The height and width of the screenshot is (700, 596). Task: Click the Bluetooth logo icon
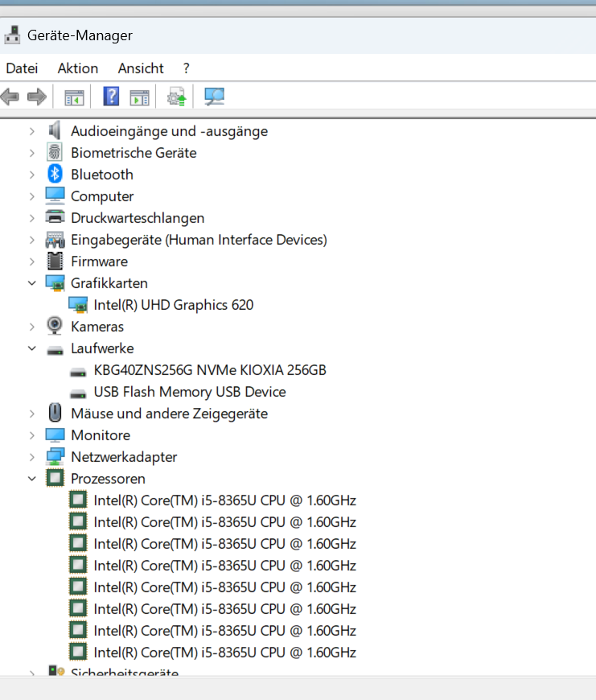(55, 174)
